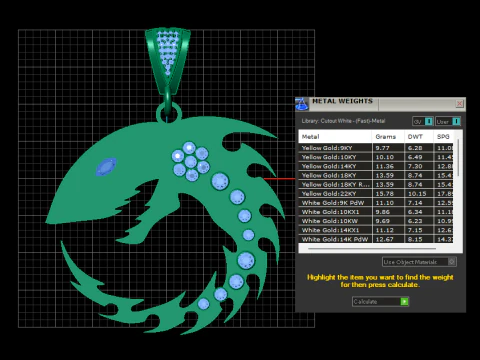The height and width of the screenshot is (360, 480).
Task: Click the 7.14 DWT value
Action: (415, 203)
